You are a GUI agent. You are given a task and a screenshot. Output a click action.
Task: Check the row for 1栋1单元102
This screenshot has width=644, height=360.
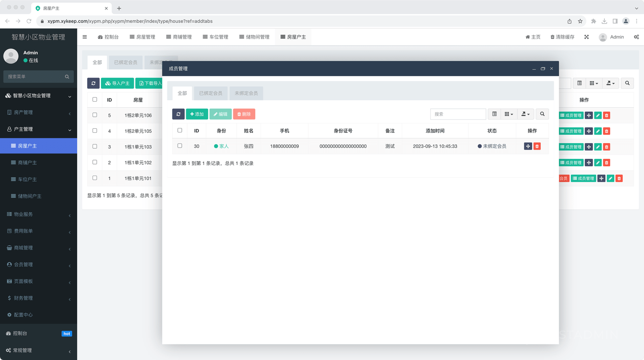point(95,162)
